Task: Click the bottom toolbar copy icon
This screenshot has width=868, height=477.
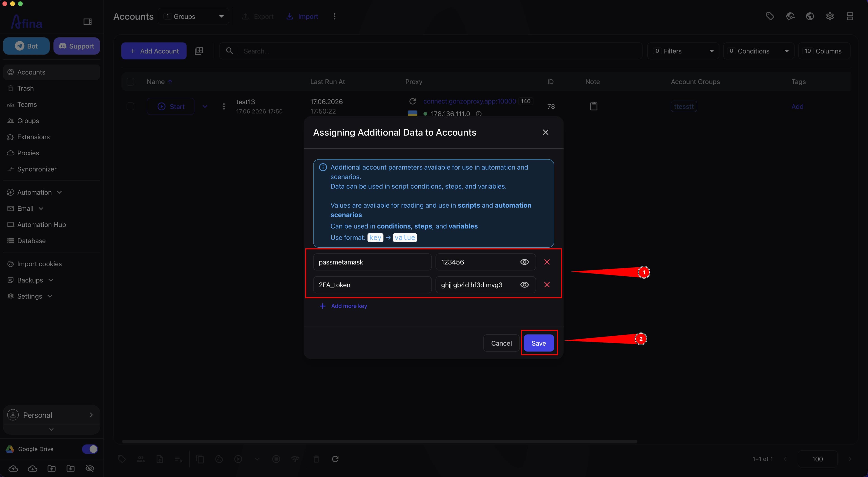Action: (200, 459)
